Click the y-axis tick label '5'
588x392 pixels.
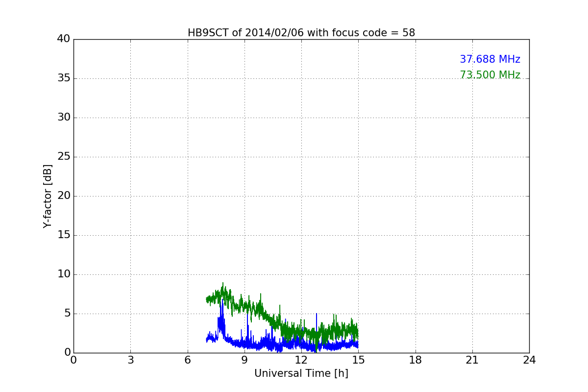point(67,314)
